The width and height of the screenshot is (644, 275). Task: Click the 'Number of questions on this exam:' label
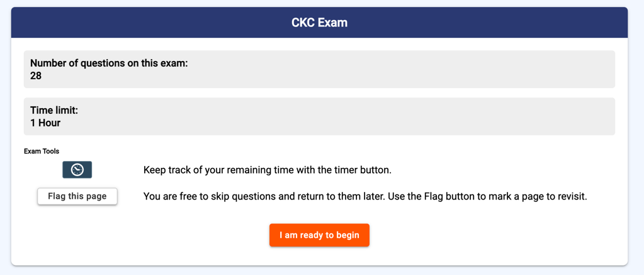[110, 63]
